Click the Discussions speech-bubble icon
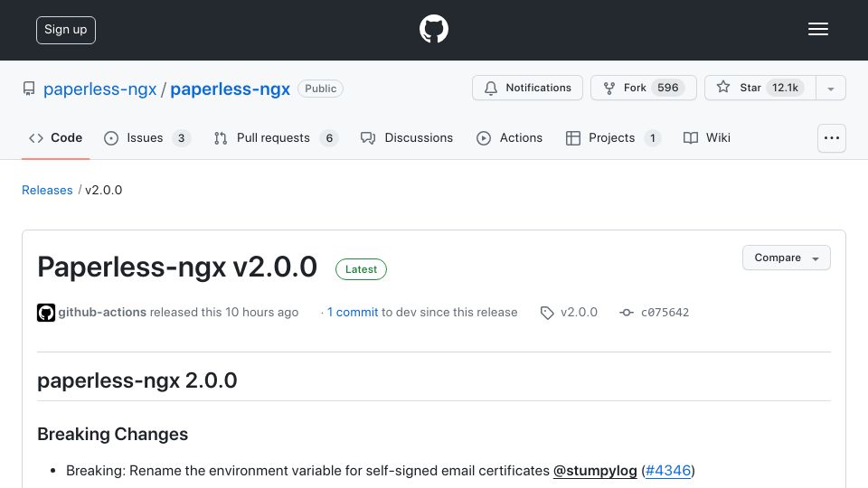Viewport: 868px width, 488px height. click(x=368, y=138)
